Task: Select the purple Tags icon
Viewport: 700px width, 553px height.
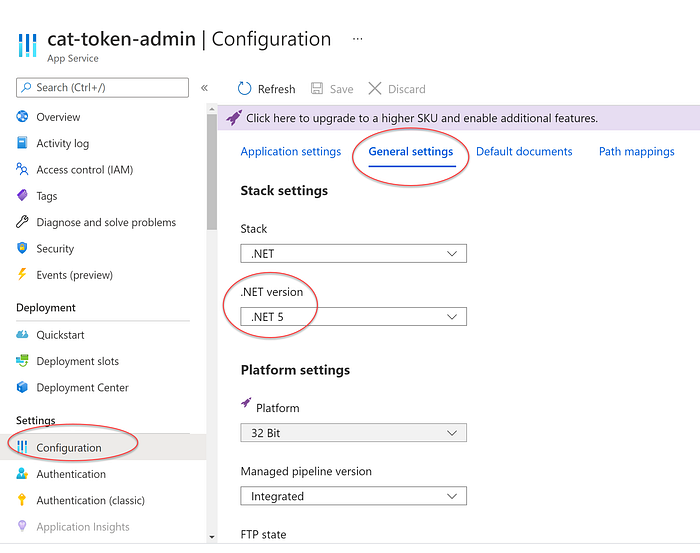Action: tap(23, 196)
